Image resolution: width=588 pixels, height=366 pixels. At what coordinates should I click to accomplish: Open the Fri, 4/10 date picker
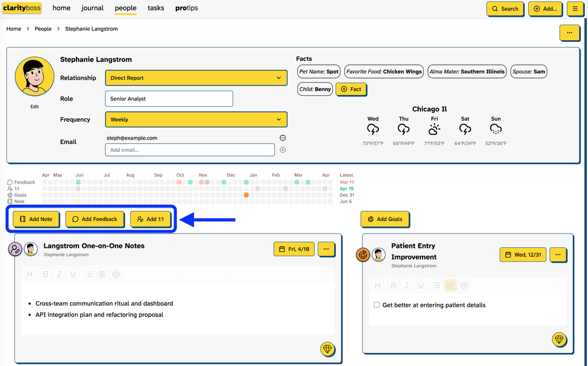coord(293,249)
